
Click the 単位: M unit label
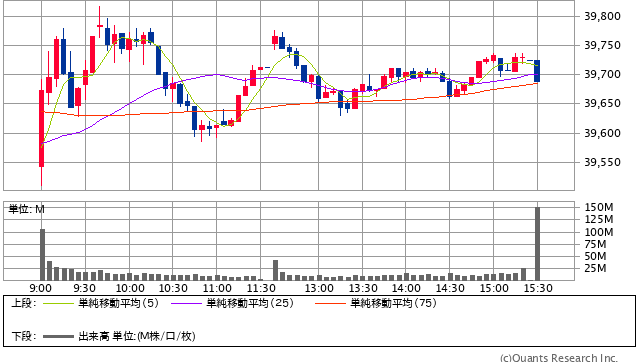tap(26, 209)
